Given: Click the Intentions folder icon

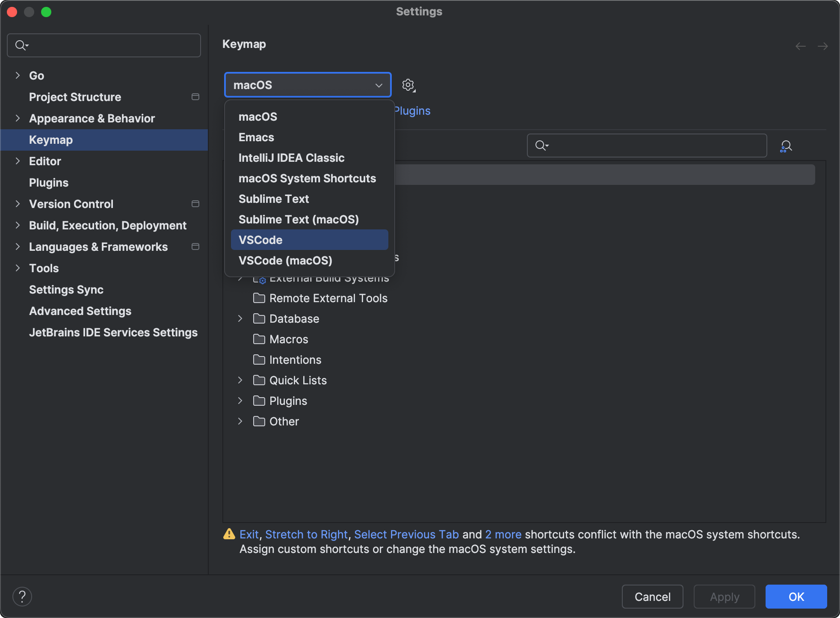Looking at the screenshot, I should (x=259, y=360).
